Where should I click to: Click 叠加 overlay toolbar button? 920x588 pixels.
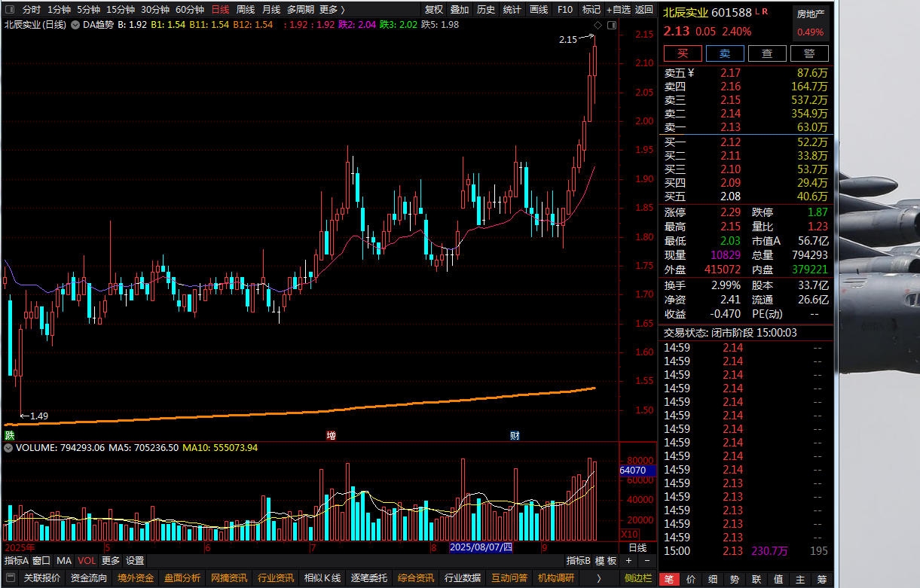point(460,10)
